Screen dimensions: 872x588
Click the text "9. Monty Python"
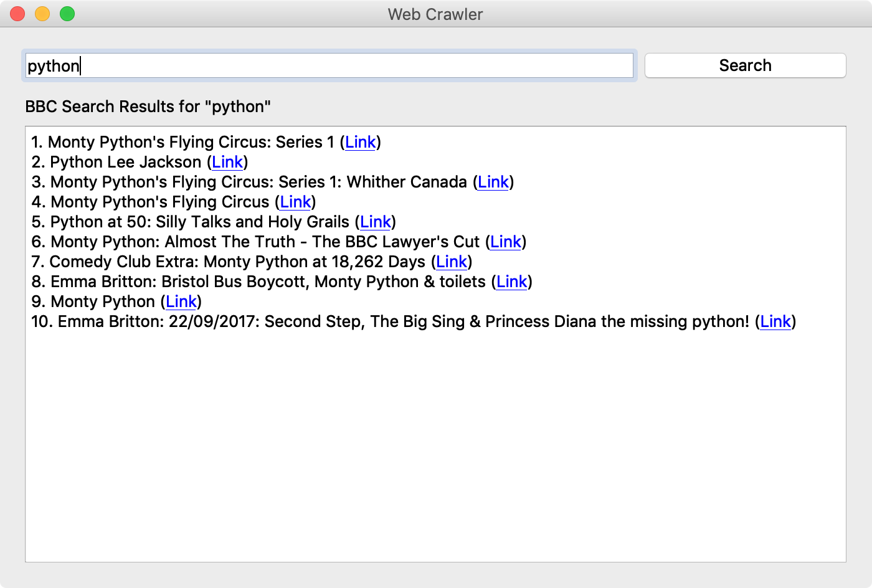click(x=93, y=301)
